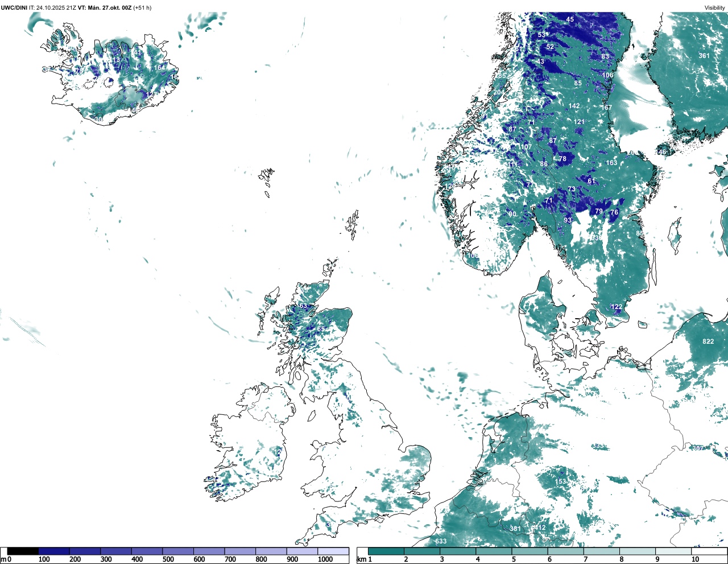Click the '500' tick label in meter legend
This screenshot has height=564, width=728.
168,559
